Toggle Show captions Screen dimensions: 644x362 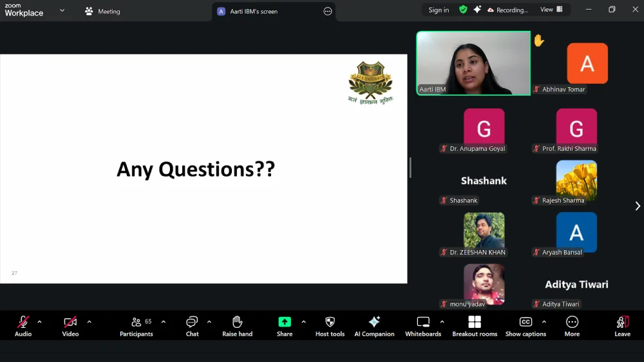pyautogui.click(x=526, y=325)
